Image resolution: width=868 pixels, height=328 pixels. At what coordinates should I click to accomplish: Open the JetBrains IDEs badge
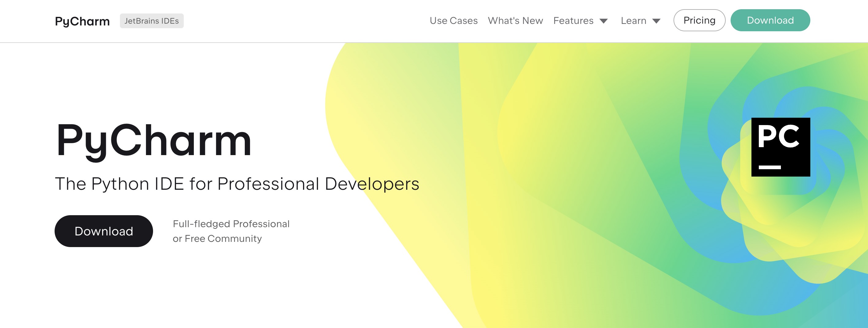152,21
